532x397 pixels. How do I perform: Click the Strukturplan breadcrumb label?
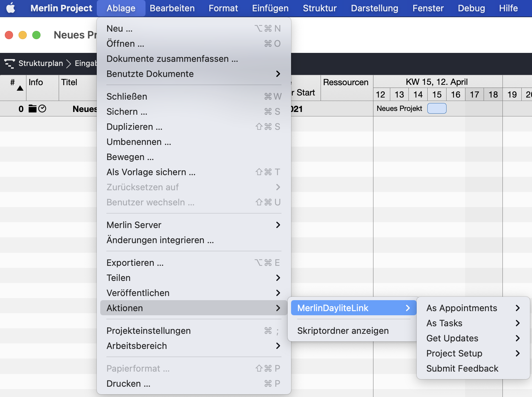click(41, 64)
